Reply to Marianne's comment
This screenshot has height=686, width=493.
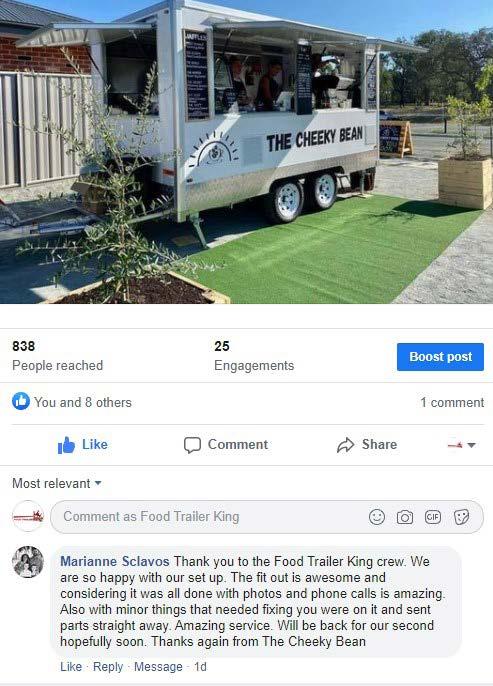(108, 667)
